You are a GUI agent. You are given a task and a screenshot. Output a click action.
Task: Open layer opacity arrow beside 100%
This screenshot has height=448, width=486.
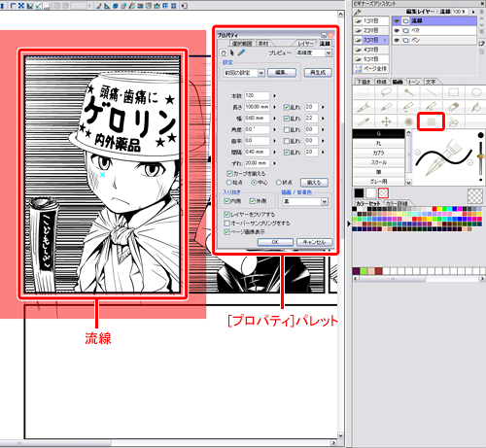click(x=473, y=12)
